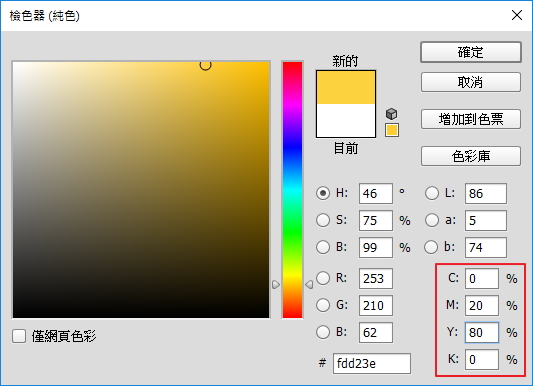Click the S value field showing 75
The width and height of the screenshot is (533, 386).
376,220
